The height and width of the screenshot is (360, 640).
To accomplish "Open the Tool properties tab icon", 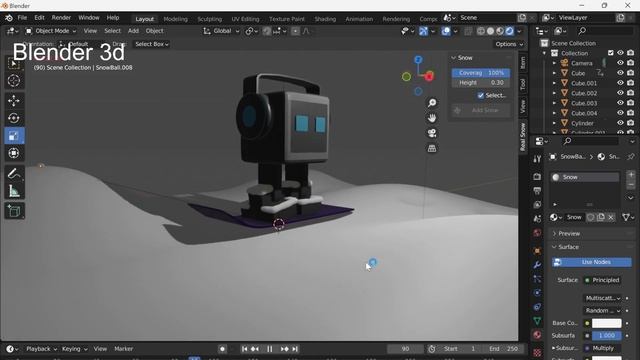I will [x=537, y=158].
